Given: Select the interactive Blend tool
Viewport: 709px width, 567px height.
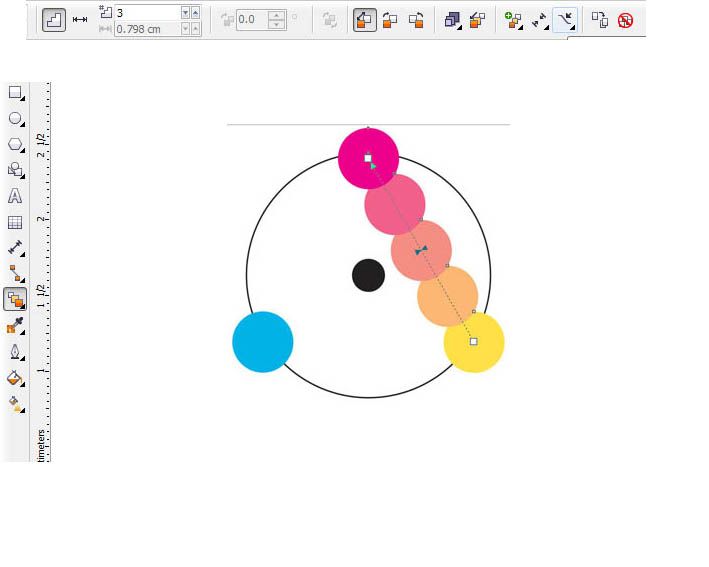Looking at the screenshot, I should click(x=15, y=299).
